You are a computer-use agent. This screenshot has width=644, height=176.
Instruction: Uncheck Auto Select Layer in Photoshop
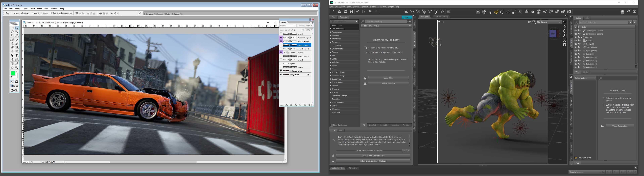pyautogui.click(x=15, y=13)
